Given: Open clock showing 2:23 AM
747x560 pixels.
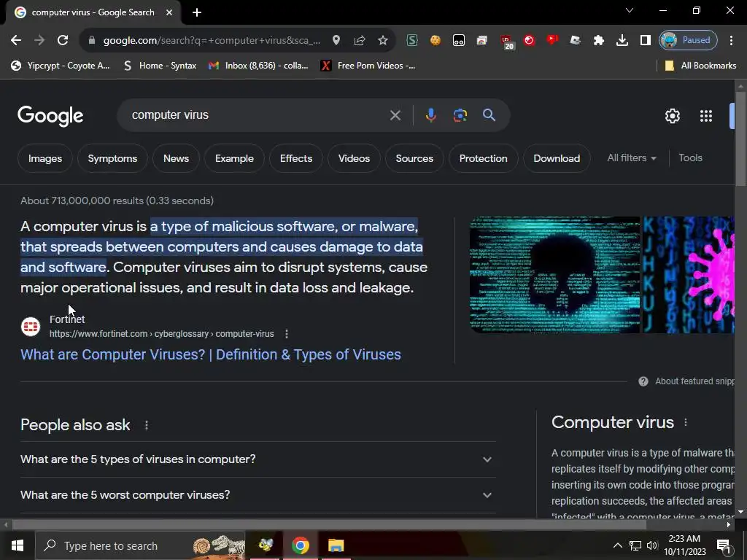Looking at the screenshot, I should 684,545.
